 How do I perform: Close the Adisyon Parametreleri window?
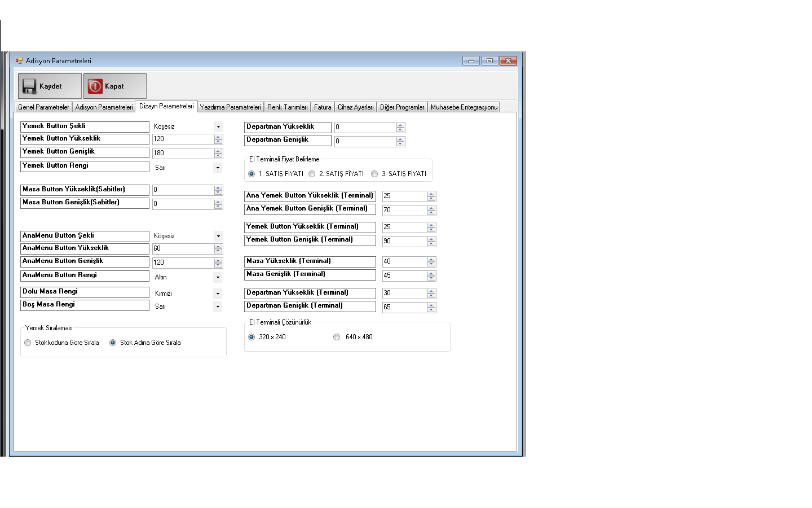tap(508, 60)
